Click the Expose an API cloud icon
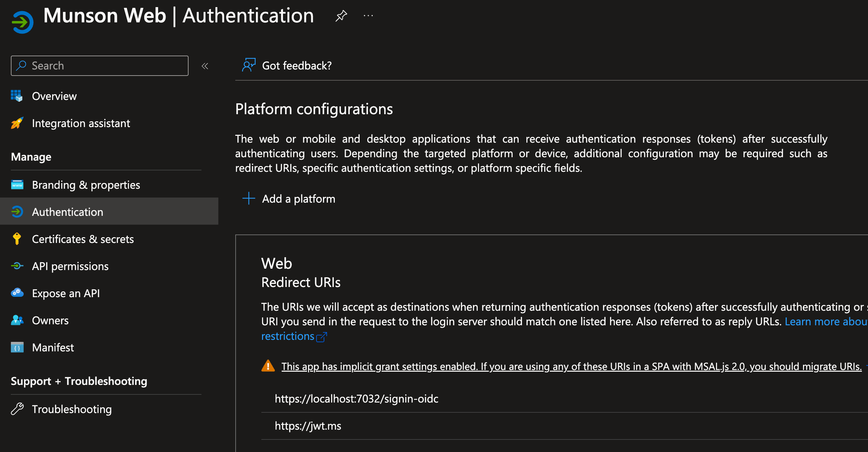The height and width of the screenshot is (452, 868). [17, 293]
